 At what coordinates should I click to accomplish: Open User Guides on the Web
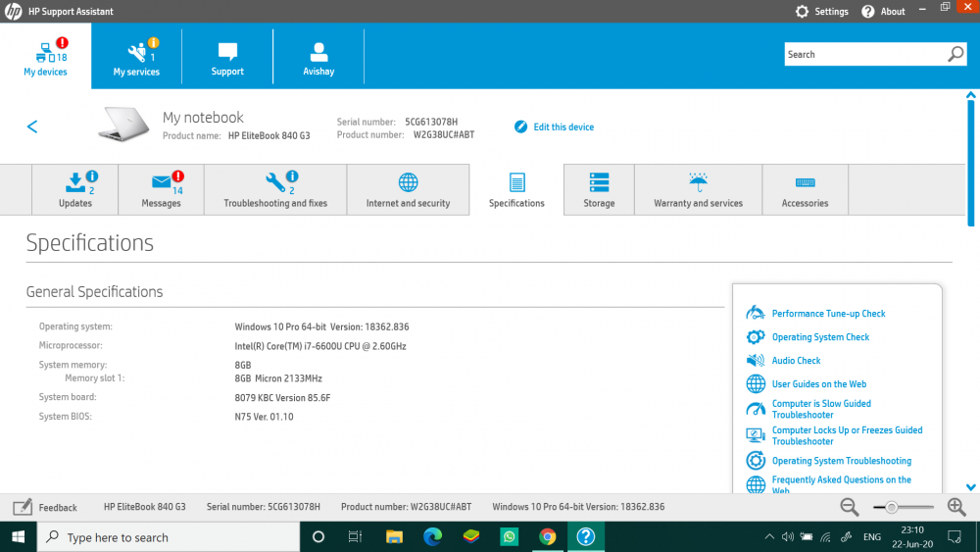(x=818, y=383)
